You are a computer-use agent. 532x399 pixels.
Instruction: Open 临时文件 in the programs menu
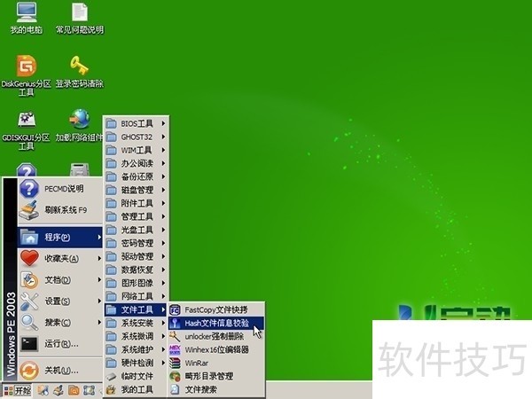pyautogui.click(x=136, y=376)
